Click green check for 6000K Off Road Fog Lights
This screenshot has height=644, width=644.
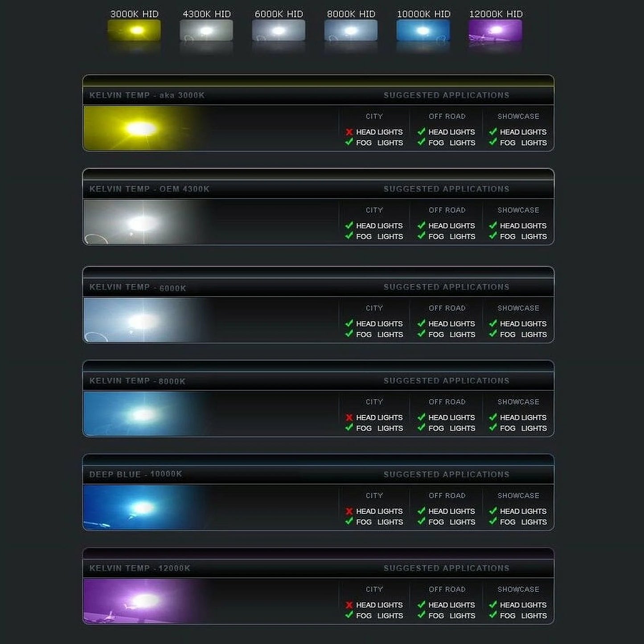421,334
